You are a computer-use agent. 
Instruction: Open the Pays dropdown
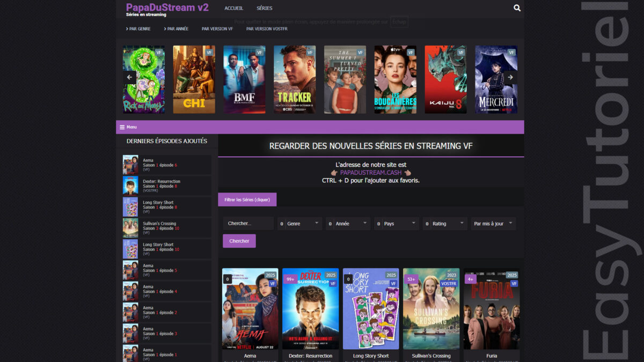pos(397,224)
